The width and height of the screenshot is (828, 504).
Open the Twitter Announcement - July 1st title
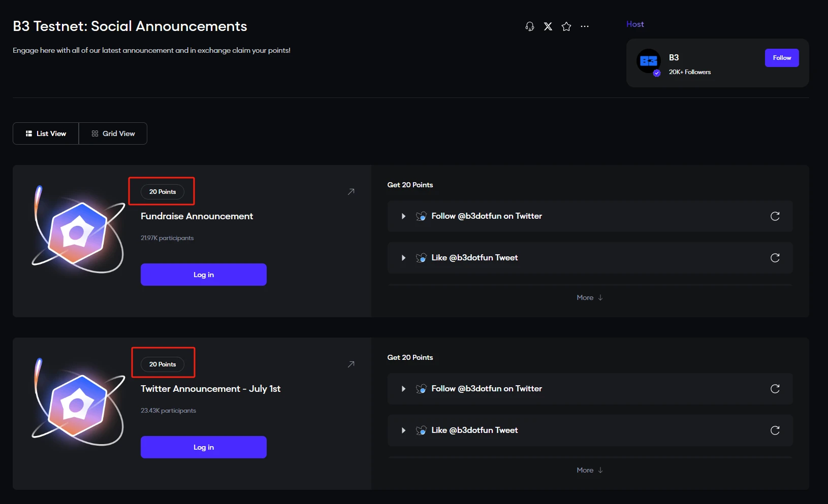210,389
